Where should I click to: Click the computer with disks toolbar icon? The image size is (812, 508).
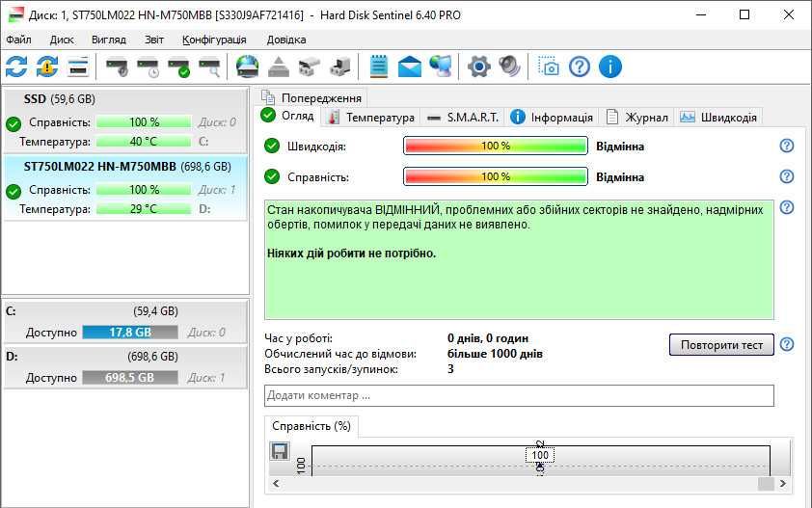pyautogui.click(x=340, y=67)
